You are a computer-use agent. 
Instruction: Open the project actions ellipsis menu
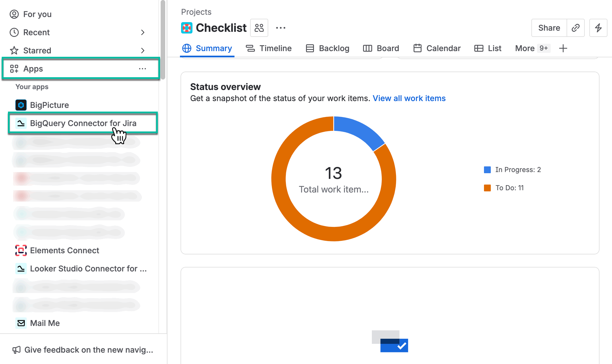(x=280, y=28)
